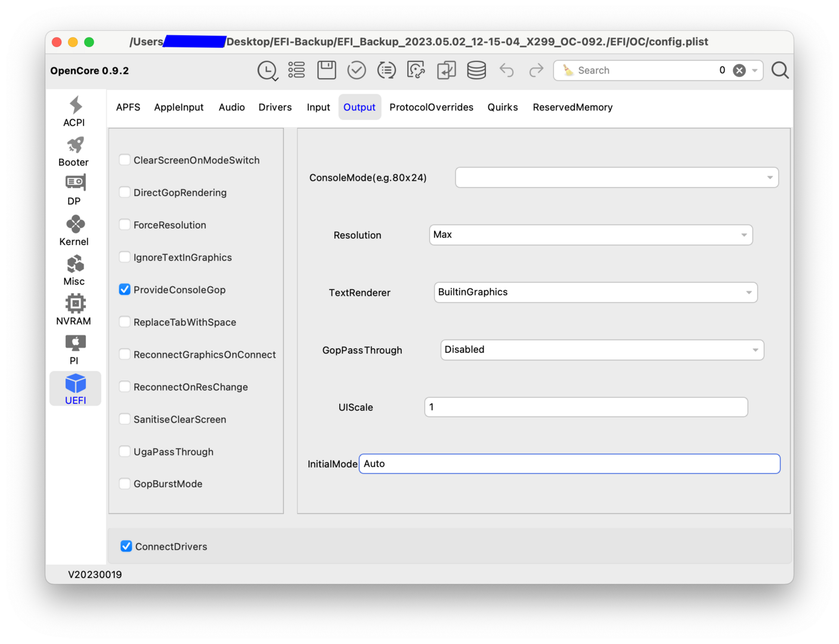The width and height of the screenshot is (839, 644).
Task: Click the magnifying glass search button
Action: [x=780, y=70]
